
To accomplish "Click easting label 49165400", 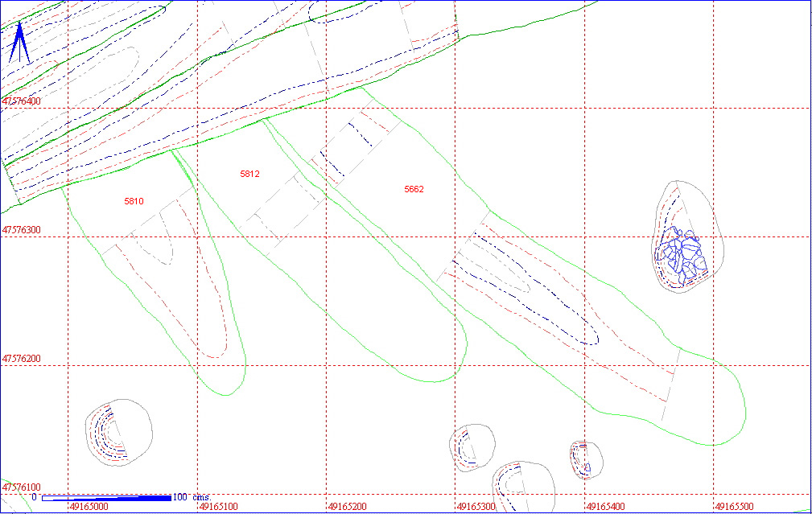I will click(606, 507).
